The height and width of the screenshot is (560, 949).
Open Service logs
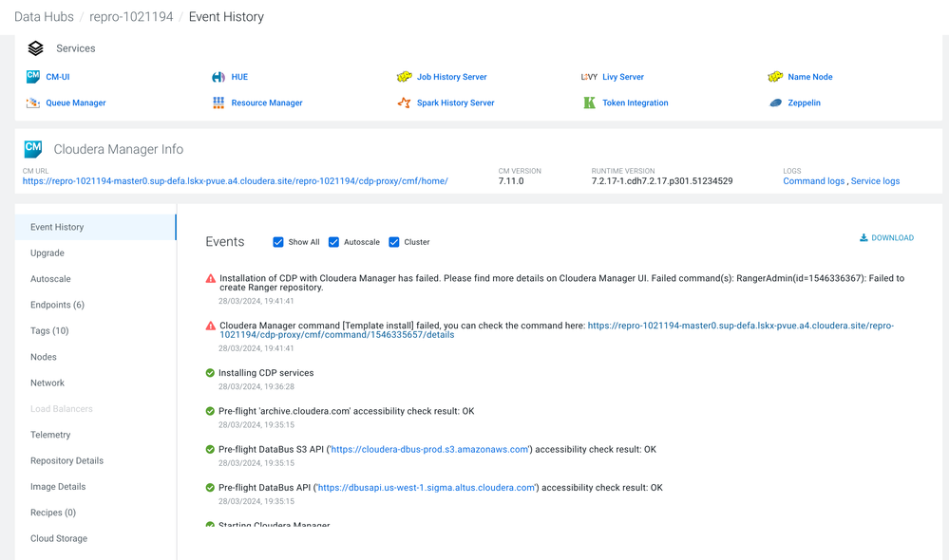click(875, 181)
